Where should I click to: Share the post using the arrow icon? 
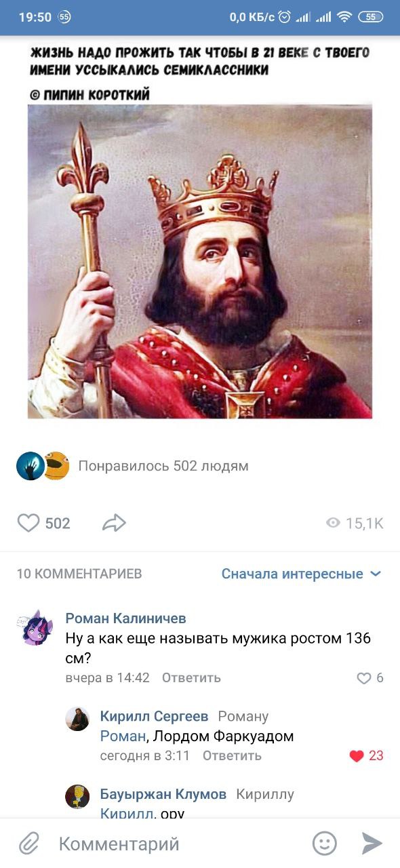coord(114,523)
